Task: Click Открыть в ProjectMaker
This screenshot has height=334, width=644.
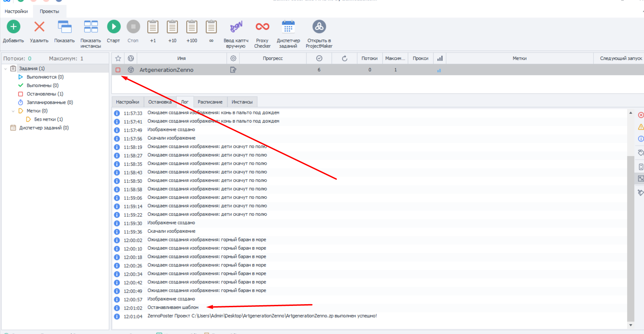Action: click(x=319, y=34)
